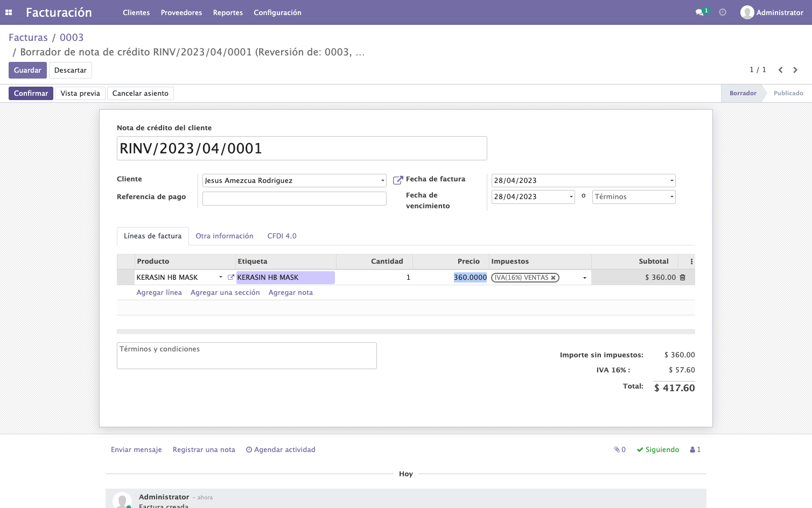This screenshot has width=812, height=508.
Task: Open the Clientes menu
Action: tap(136, 12)
